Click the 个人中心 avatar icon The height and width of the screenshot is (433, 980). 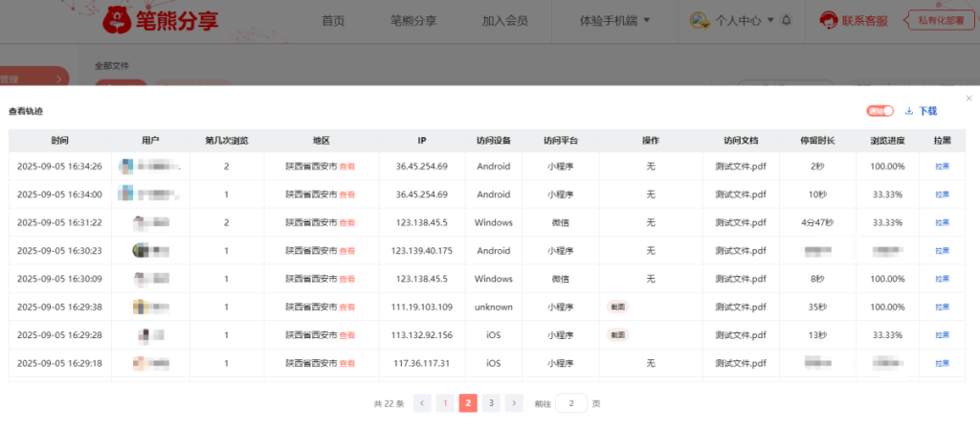[700, 21]
